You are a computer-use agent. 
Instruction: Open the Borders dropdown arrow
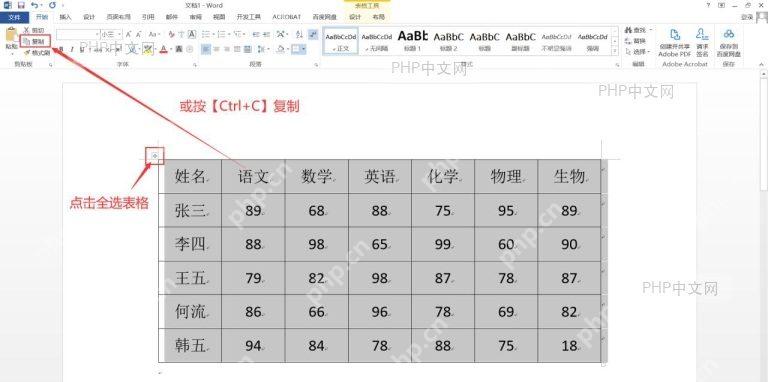point(304,49)
